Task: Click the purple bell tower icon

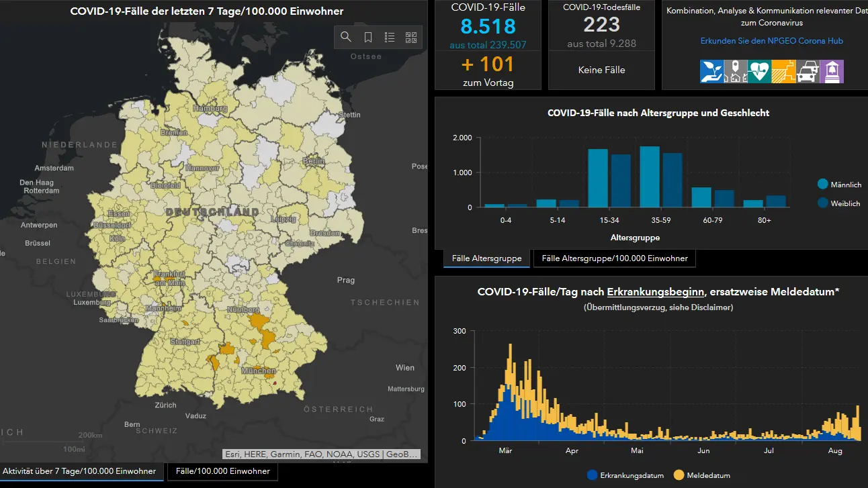Action: [832, 71]
